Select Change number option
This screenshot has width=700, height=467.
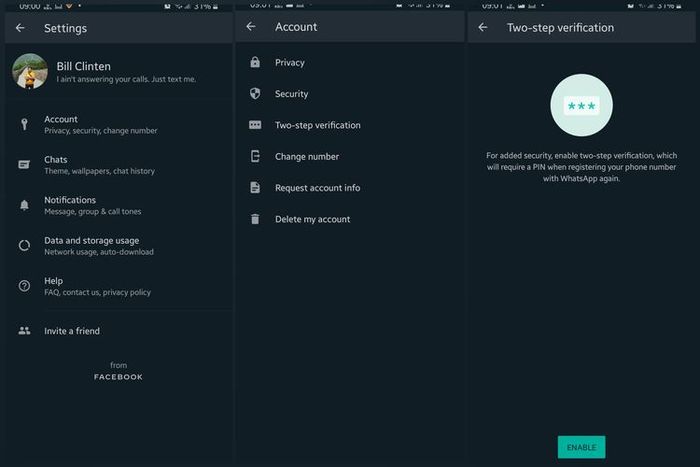tap(350, 156)
